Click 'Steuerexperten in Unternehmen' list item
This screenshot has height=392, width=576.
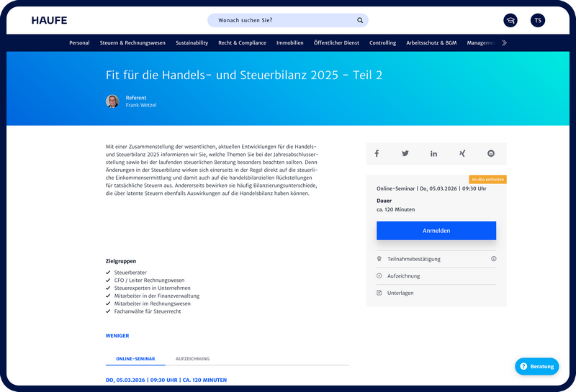pos(152,288)
